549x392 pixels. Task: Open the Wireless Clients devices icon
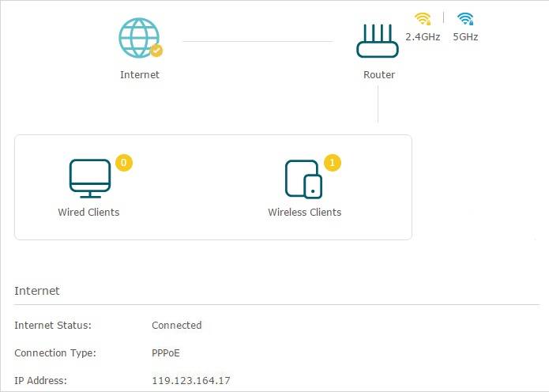click(x=303, y=179)
